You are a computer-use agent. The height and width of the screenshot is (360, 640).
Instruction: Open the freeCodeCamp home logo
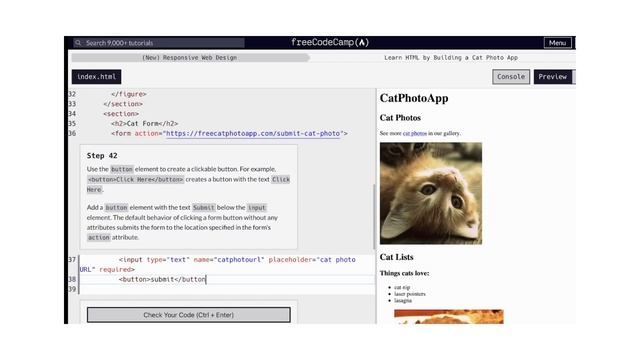point(330,42)
